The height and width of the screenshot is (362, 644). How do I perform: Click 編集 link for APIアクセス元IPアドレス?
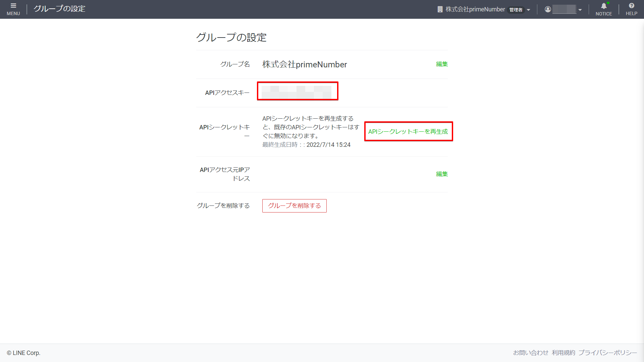[442, 174]
